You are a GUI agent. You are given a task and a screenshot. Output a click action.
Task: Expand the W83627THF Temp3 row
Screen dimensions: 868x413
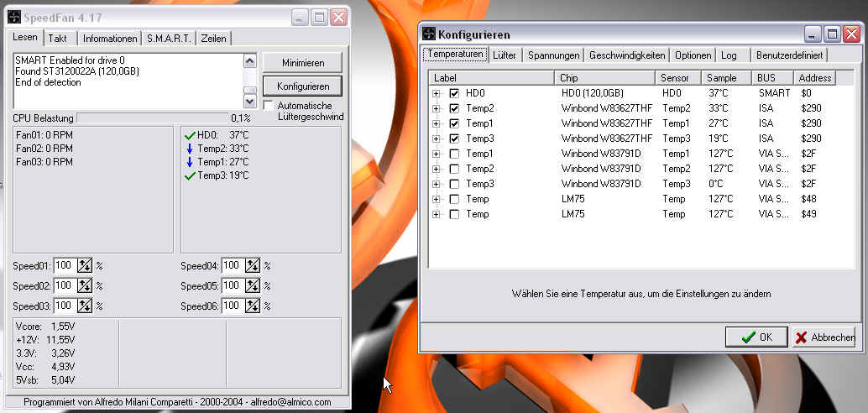click(x=437, y=139)
